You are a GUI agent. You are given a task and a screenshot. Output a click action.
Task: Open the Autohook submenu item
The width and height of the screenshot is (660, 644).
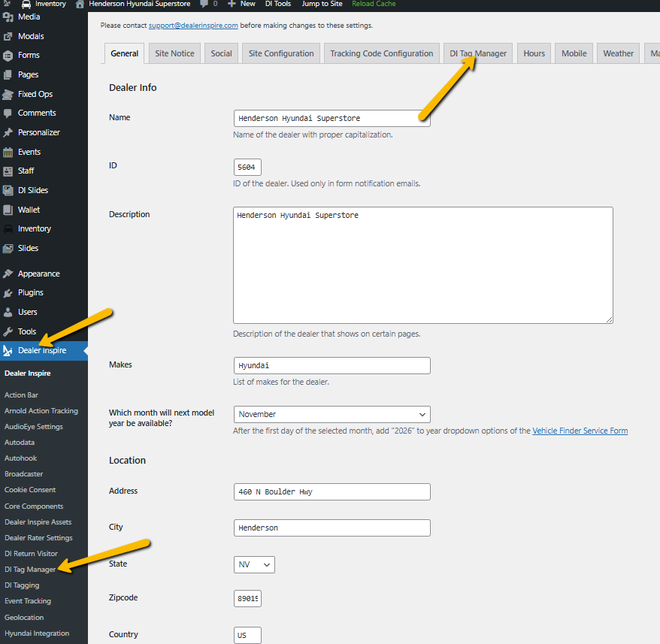point(20,458)
